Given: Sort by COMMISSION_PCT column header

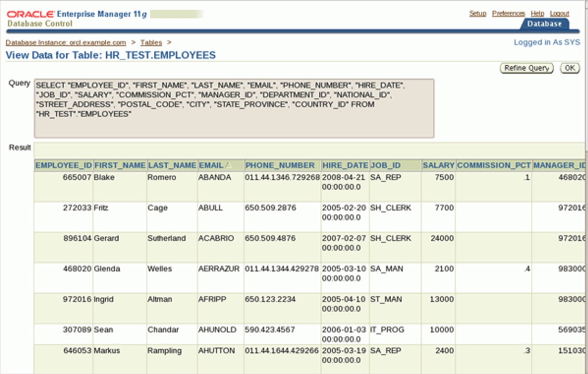Looking at the screenshot, I should [494, 165].
